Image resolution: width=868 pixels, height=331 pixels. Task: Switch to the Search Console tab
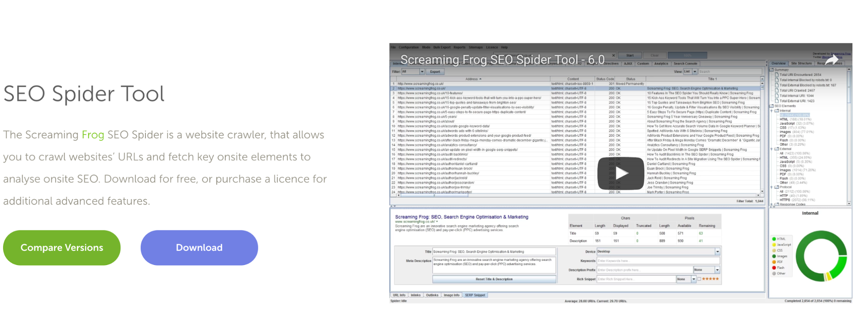pyautogui.click(x=685, y=64)
